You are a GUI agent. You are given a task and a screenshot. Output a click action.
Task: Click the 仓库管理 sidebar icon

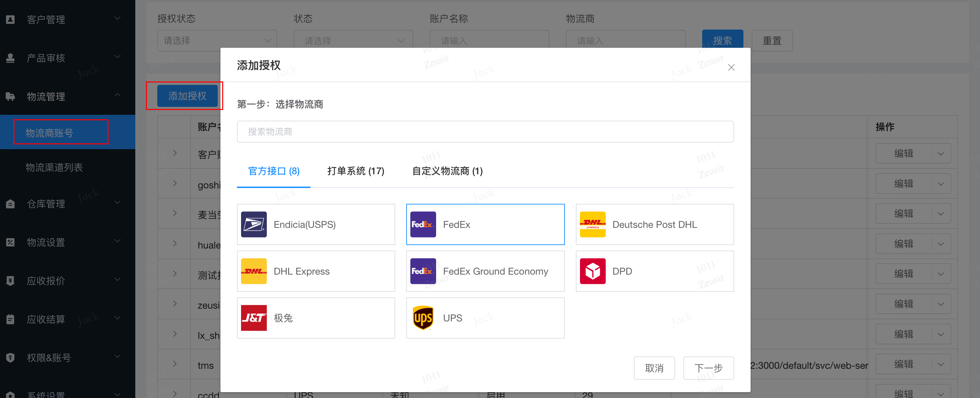pos(11,204)
